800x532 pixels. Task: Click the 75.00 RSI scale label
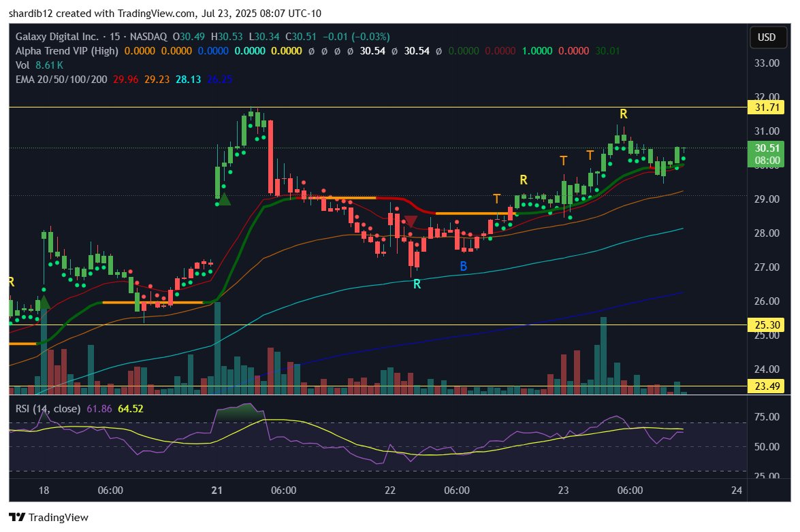tap(767, 417)
